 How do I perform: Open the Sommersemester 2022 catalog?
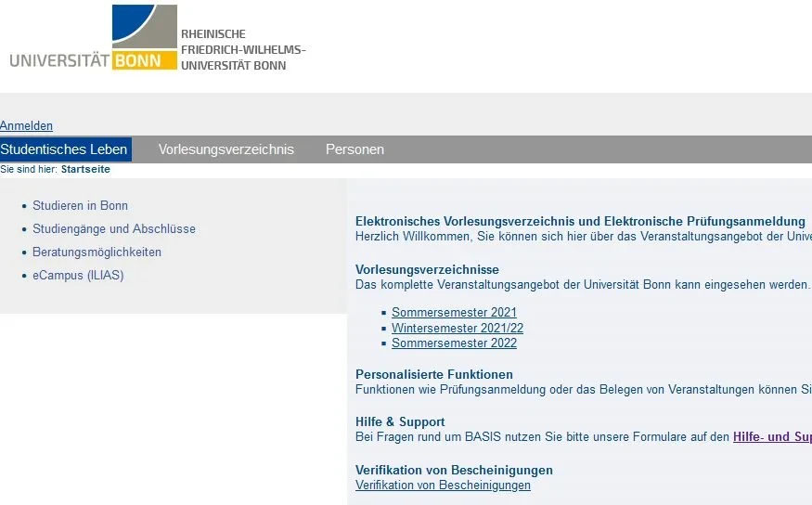pos(454,343)
